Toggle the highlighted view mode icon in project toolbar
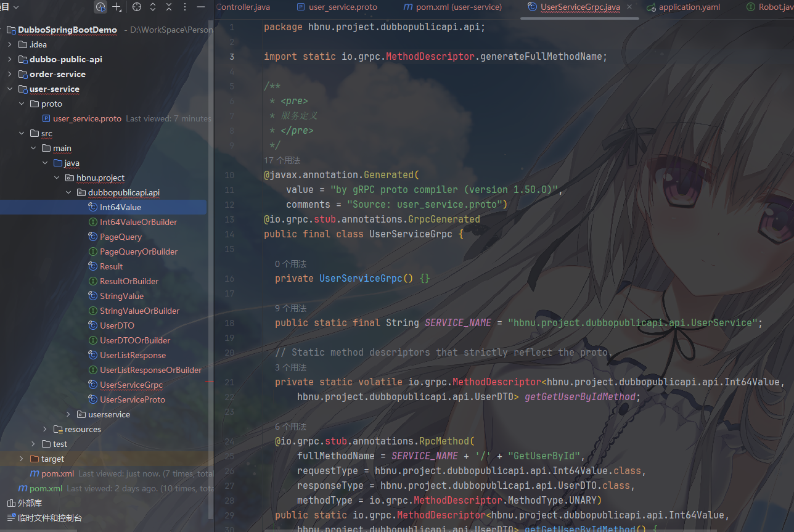 [100, 7]
